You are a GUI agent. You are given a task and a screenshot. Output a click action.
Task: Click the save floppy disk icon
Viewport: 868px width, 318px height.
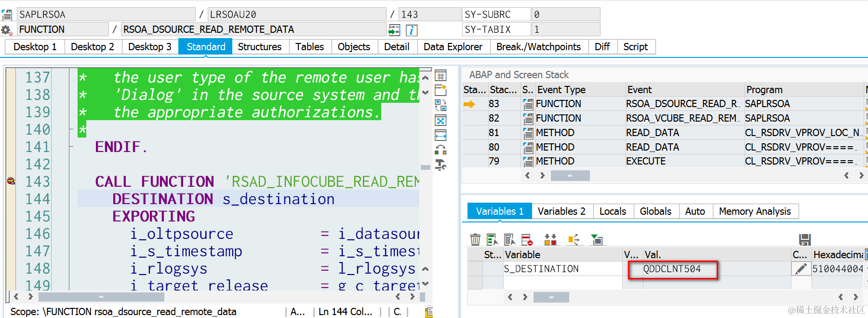805,239
